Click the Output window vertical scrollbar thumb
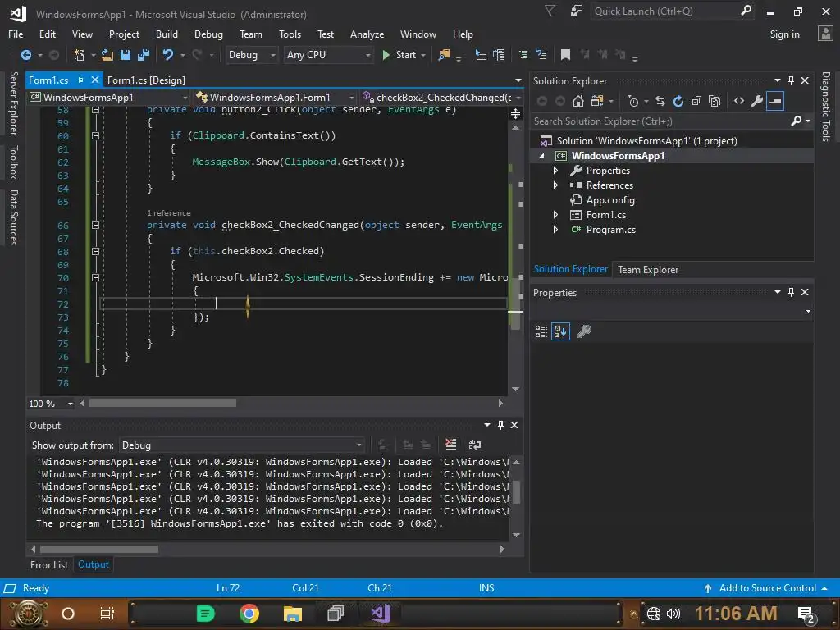 pyautogui.click(x=517, y=492)
